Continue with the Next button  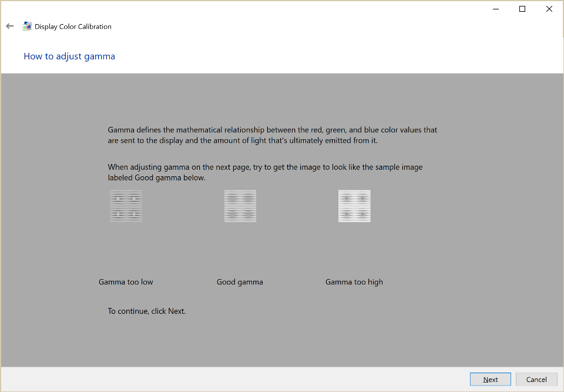click(490, 380)
